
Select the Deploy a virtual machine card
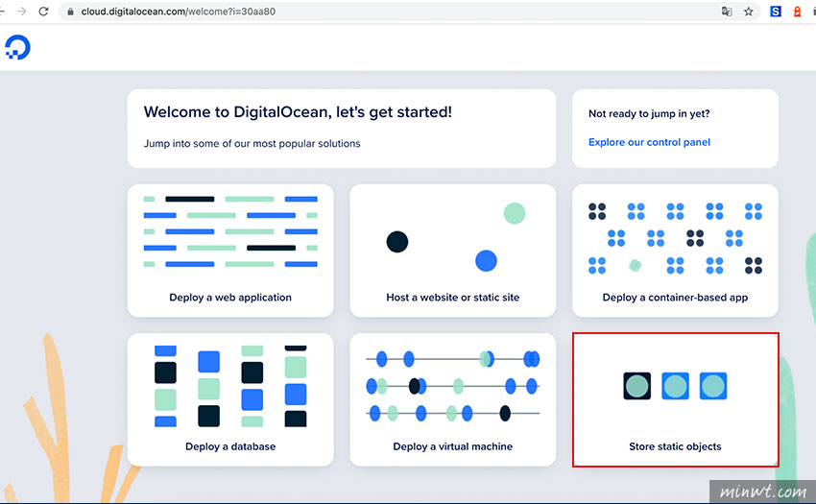coord(453,400)
